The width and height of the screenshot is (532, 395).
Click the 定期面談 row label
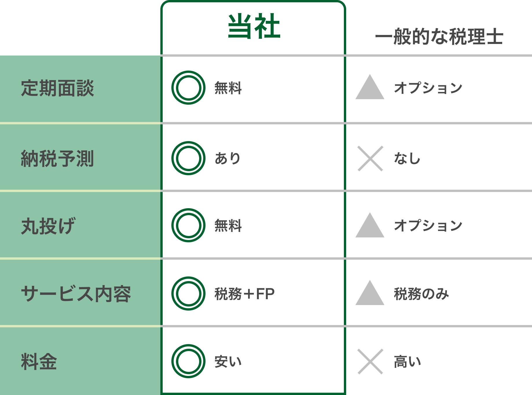[x=58, y=88]
